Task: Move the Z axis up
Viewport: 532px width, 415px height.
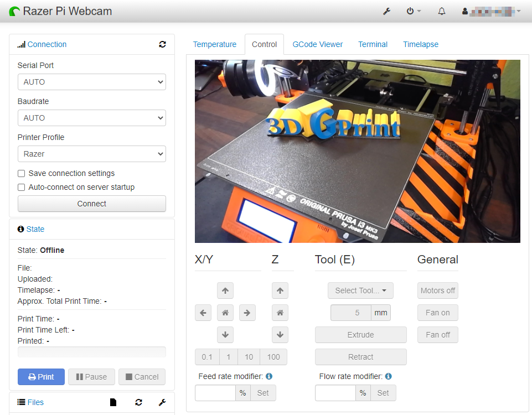Action: coord(280,290)
